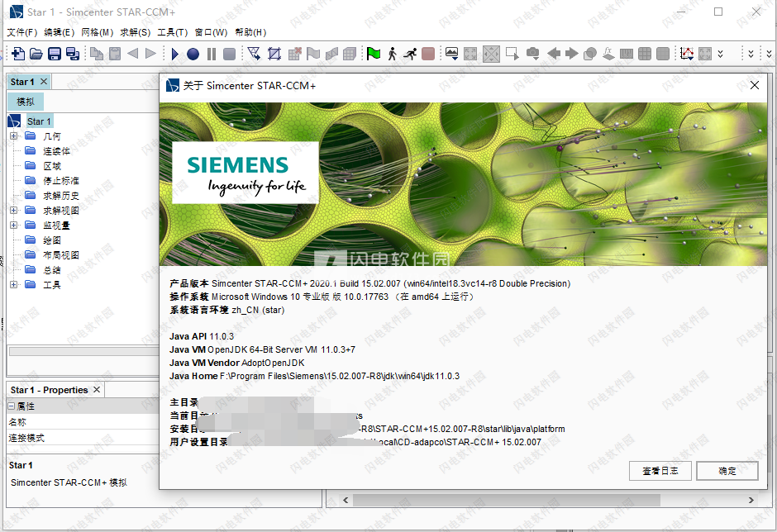The width and height of the screenshot is (777, 532).
Task: Click the Copy toolbar icon
Action: click(x=97, y=54)
